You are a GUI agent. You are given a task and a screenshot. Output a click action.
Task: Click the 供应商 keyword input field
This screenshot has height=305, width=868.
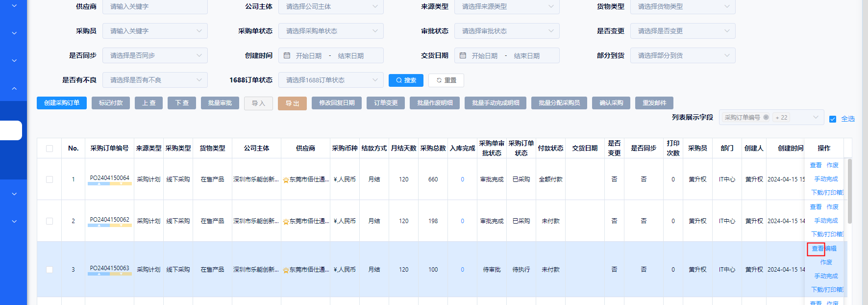click(155, 6)
